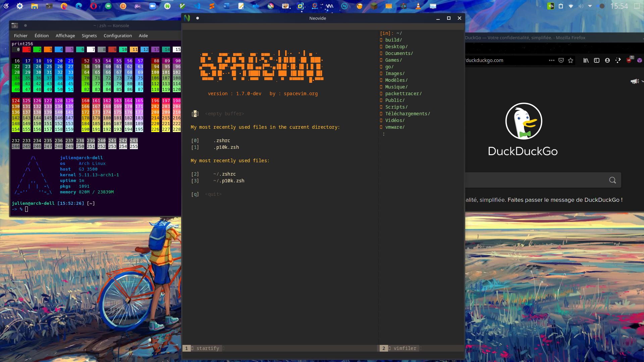644x362 pixels.
Task: Launch Spotify from the taskbar
Action: [x=108, y=6]
